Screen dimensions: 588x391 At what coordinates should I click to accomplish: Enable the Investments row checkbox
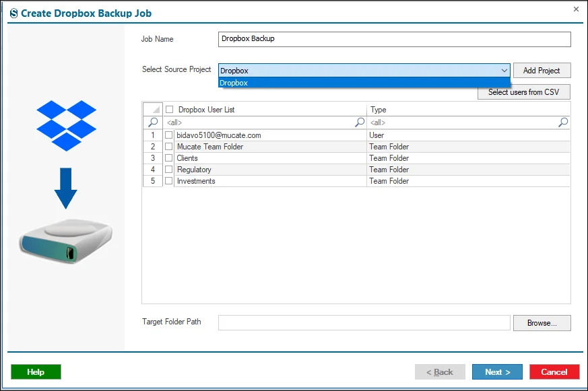click(169, 181)
